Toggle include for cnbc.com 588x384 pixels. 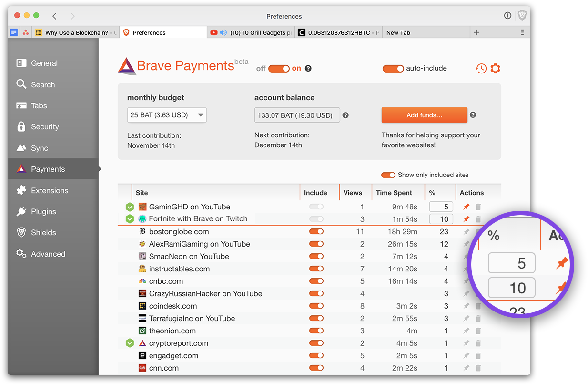pyautogui.click(x=316, y=281)
